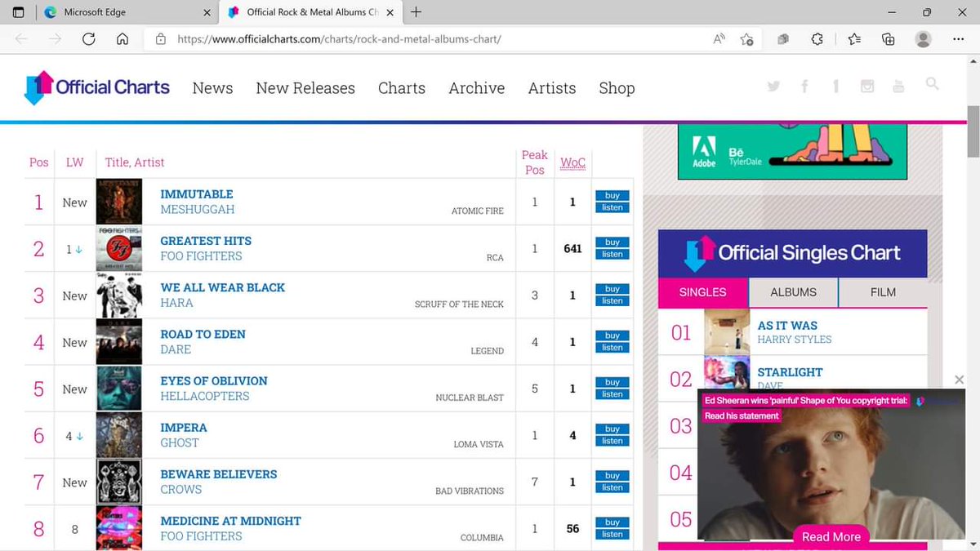980x551 pixels.
Task: Click listen button for Immutable
Action: [x=612, y=207]
